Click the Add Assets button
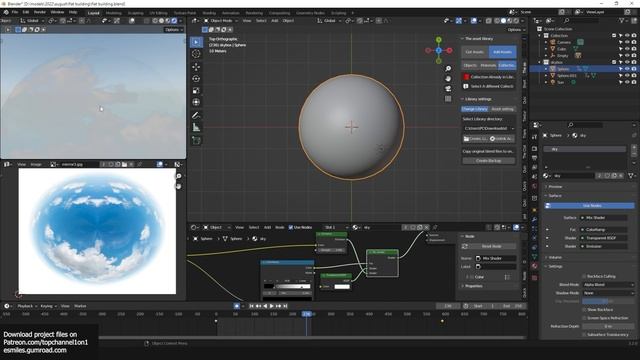 [x=502, y=52]
